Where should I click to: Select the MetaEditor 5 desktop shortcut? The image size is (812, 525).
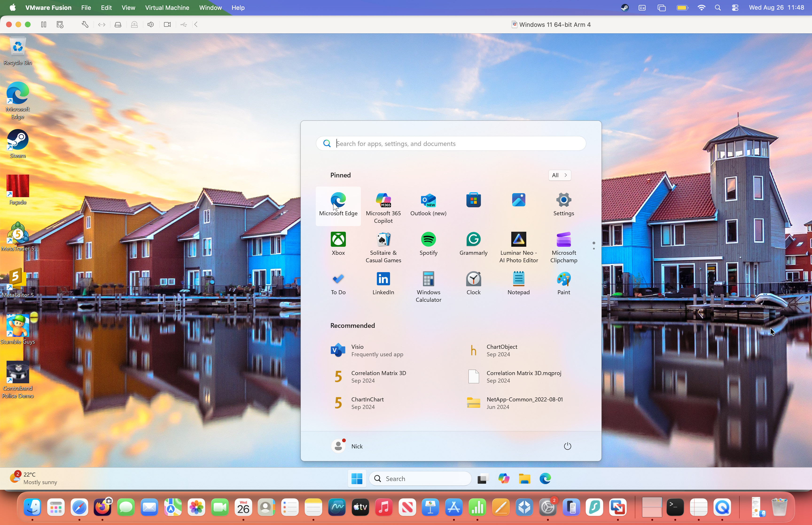[18, 283]
